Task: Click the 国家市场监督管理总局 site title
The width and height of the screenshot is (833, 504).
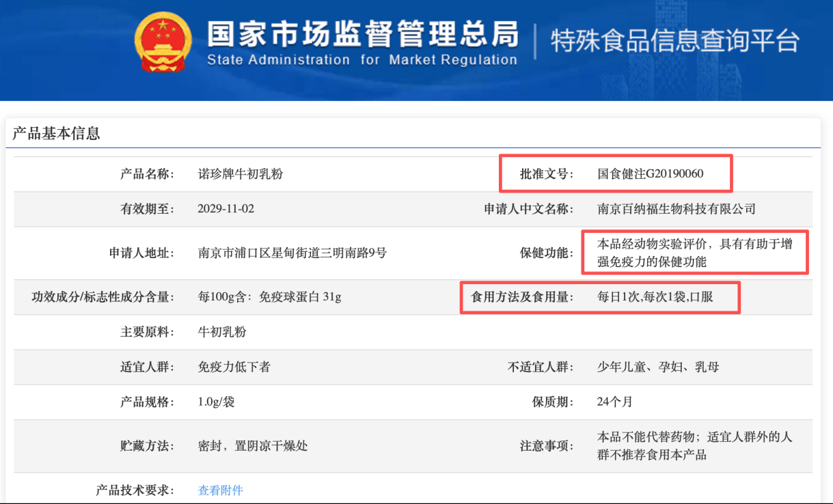Action: (362, 35)
